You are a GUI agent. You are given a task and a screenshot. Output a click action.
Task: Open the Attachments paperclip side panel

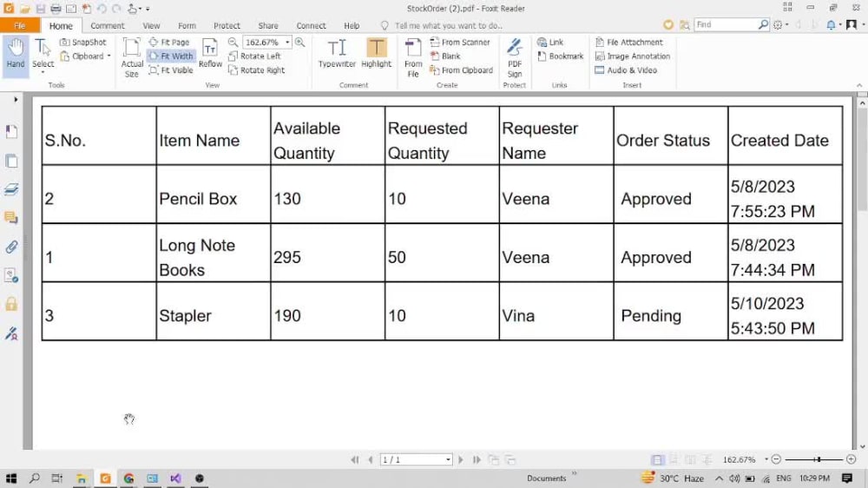(11, 247)
